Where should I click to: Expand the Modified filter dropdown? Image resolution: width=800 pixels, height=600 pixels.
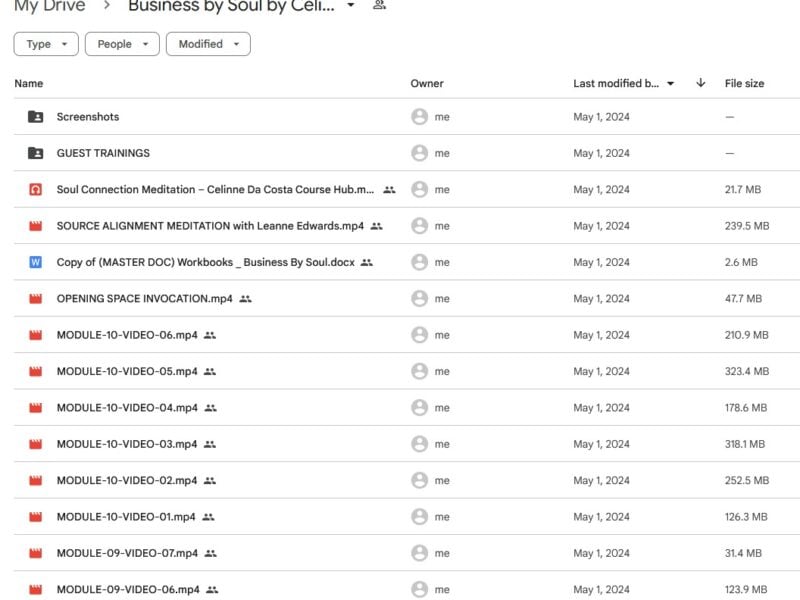208,44
